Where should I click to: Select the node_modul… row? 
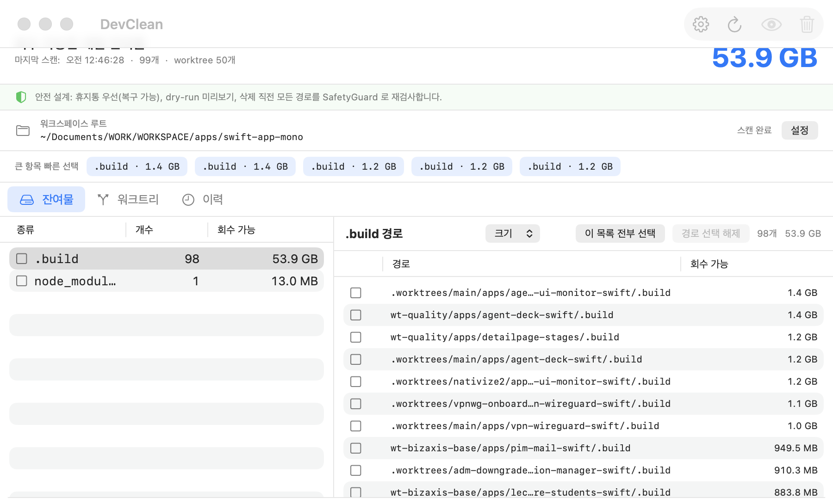pyautogui.click(x=167, y=281)
